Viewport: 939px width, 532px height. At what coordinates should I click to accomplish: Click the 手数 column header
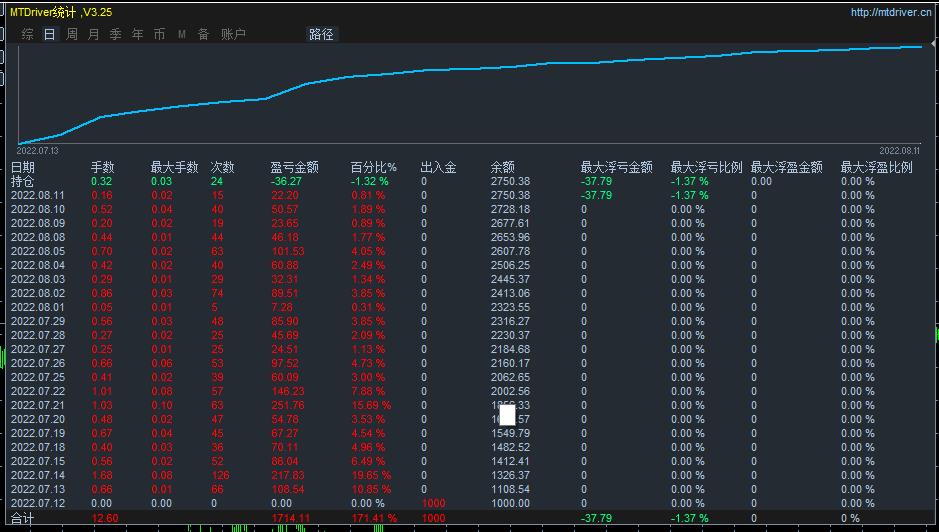(102, 167)
